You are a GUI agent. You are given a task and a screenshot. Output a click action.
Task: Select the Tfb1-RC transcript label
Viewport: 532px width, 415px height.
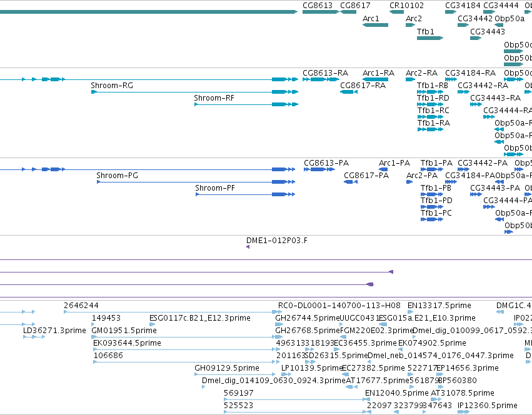[x=433, y=111]
